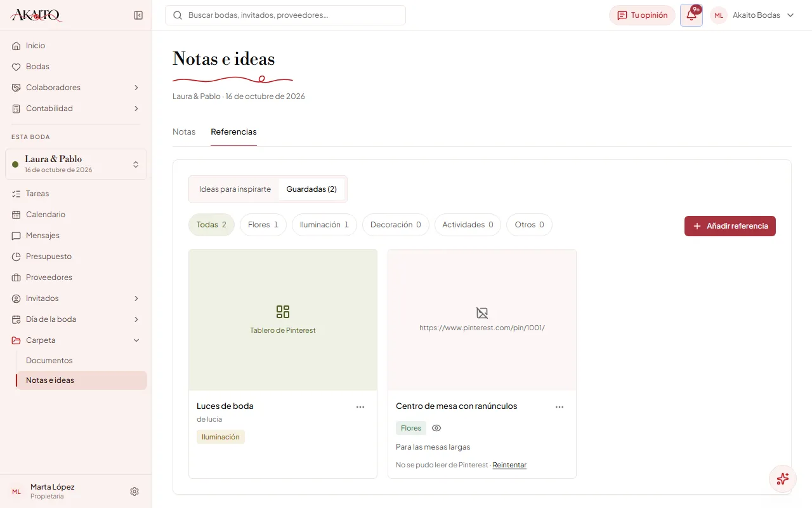Viewport: 812px width, 508px height.
Task: Open the Laura & Pablo wedding selector
Action: (x=76, y=164)
